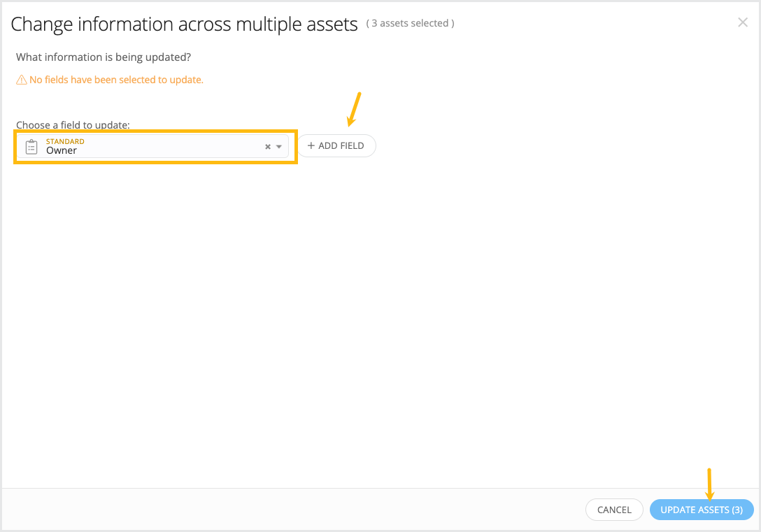Click Update Assets (3) button
The image size is (761, 532).
pos(702,510)
